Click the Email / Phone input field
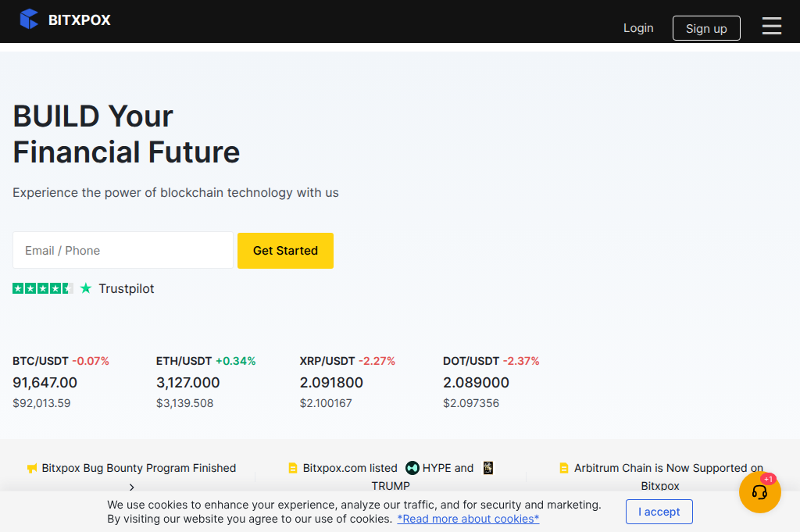Screen dimensions: 800x532 [x=123, y=250]
